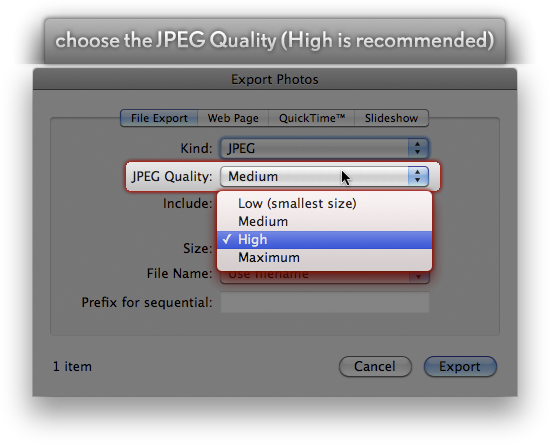Open the JPEG Quality dropdown showing Medium
This screenshot has width=550, height=444.
pyautogui.click(x=324, y=176)
